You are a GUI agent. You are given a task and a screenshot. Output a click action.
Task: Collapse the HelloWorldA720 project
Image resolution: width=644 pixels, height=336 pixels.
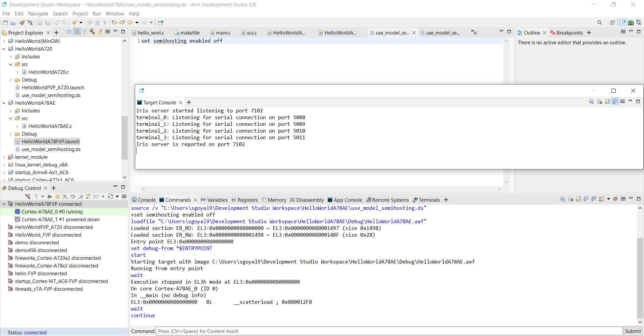point(4,49)
